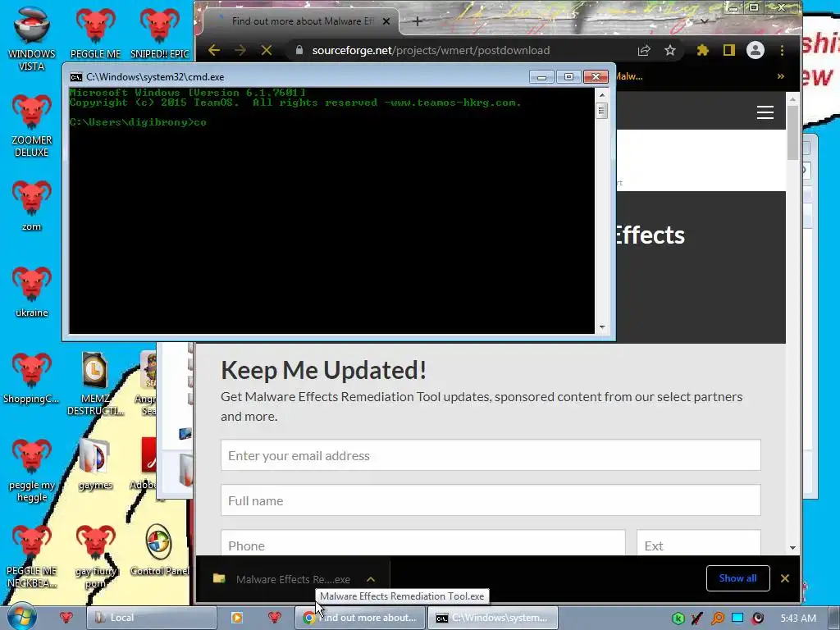Image resolution: width=840 pixels, height=630 pixels.
Task: Switch to Chrome taskbar button
Action: pyautogui.click(x=360, y=618)
